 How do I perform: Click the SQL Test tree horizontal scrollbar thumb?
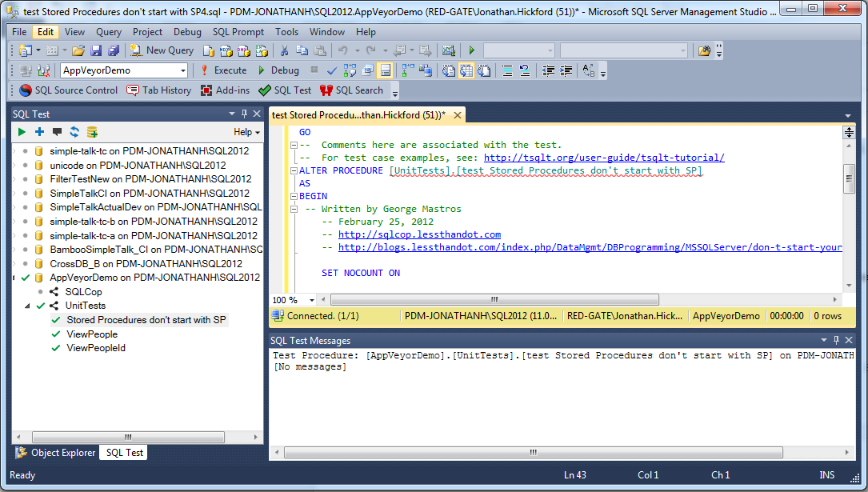tap(128, 438)
